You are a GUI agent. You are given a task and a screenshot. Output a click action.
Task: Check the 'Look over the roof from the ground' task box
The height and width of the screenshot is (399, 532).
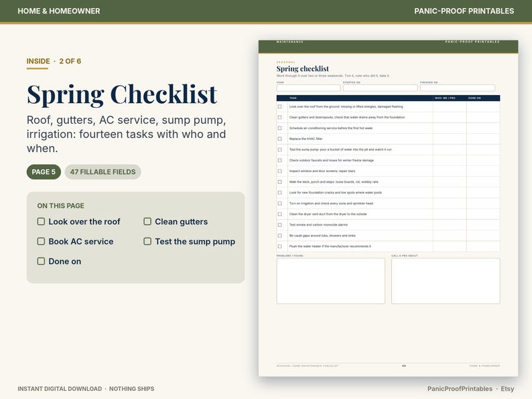coord(280,106)
